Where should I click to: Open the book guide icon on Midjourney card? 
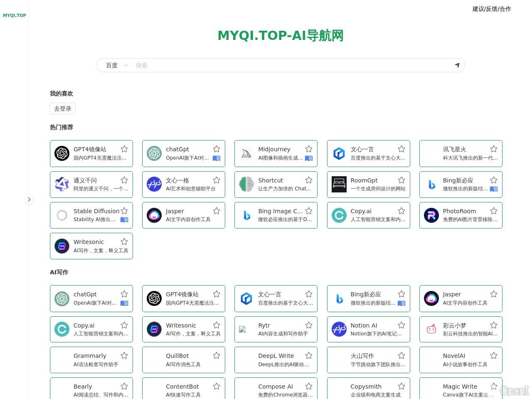(309, 158)
